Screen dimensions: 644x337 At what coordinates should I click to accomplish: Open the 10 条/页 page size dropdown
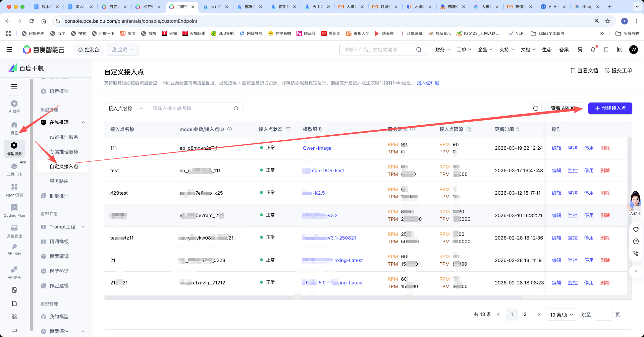pyautogui.click(x=561, y=315)
